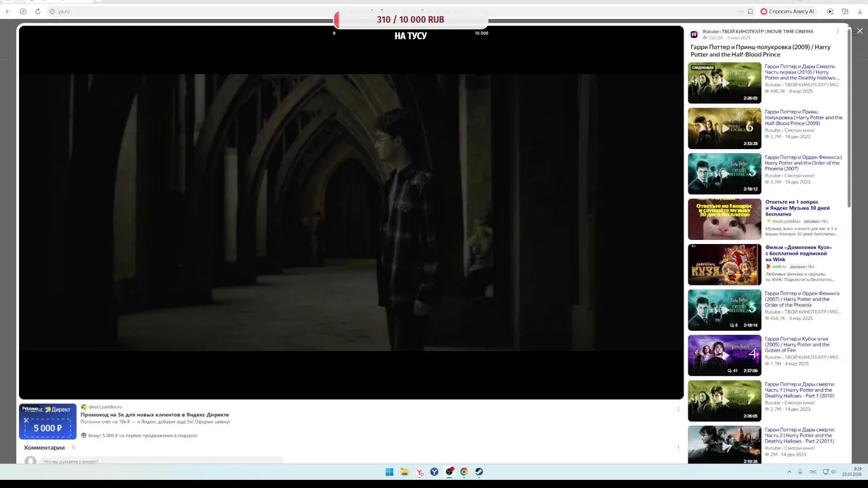Open the taskbar clock showing 8:29
Screen dimensions: 868x488
tap(852, 472)
